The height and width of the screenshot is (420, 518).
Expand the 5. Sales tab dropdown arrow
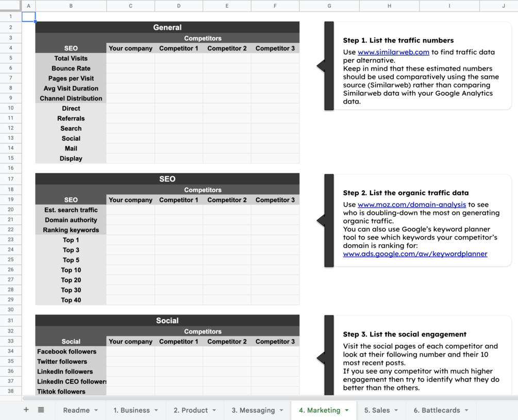[396, 410]
